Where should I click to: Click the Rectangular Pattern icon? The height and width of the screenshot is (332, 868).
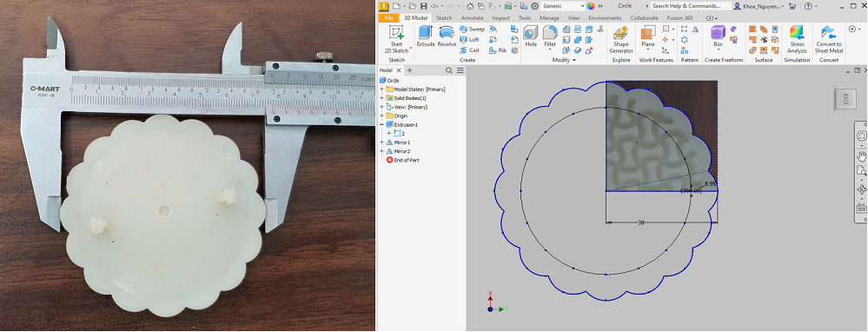(685, 29)
